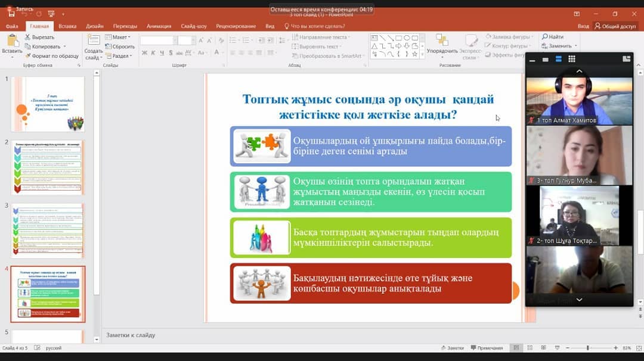Open the font size combo box

point(186,40)
